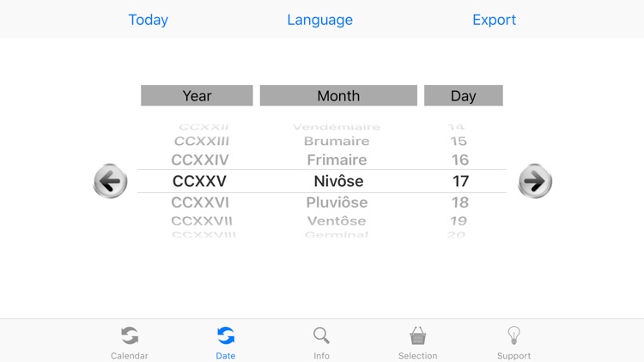Screen dimensions: 644x362
Task: Click the right arrow next-date button
Action: (534, 181)
